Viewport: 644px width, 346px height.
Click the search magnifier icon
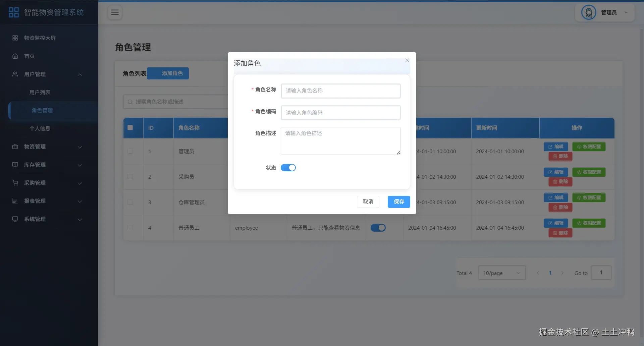coord(130,102)
